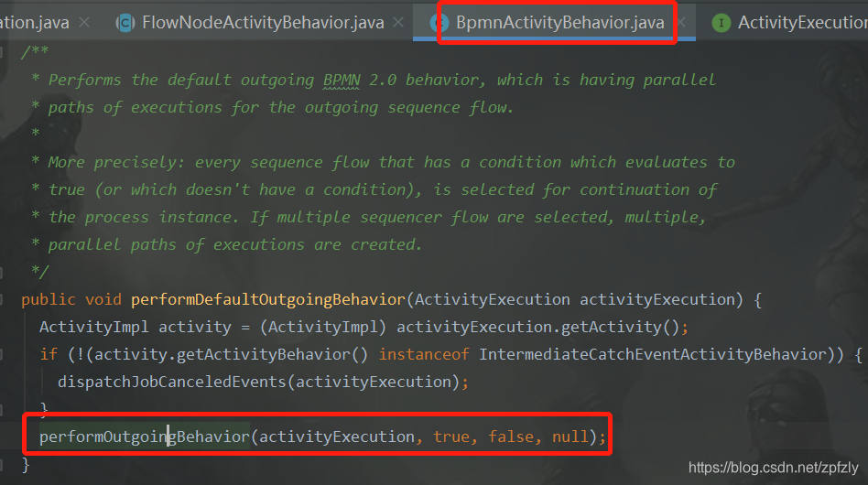
Task: Click the 'if' keyword
Action: (x=49, y=354)
